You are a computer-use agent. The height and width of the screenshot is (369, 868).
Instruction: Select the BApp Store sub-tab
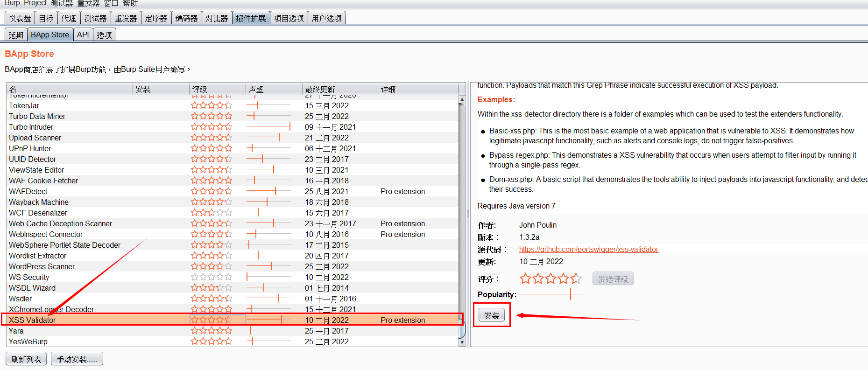coord(50,35)
